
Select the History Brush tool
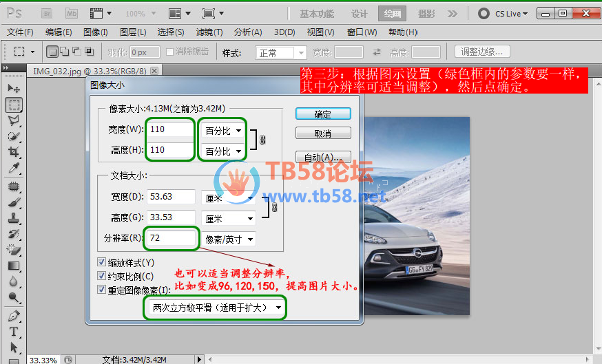click(x=14, y=234)
